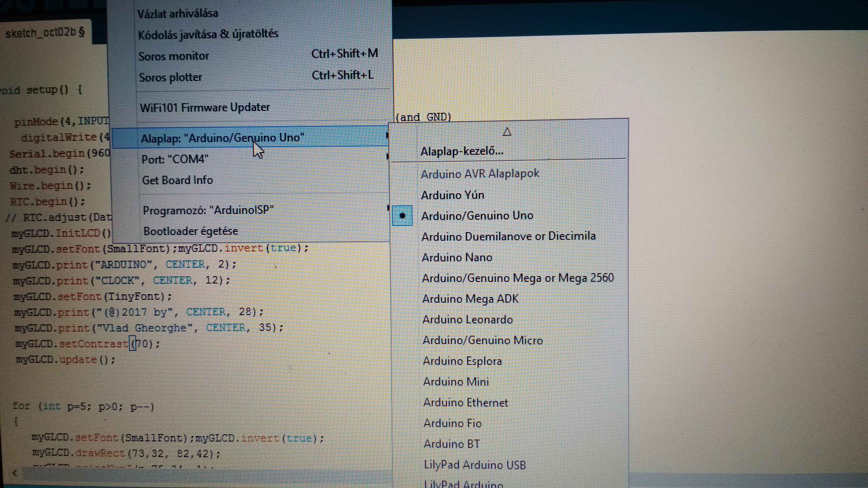
Task: Click the myGLCD.update() code line
Action: pos(66,360)
